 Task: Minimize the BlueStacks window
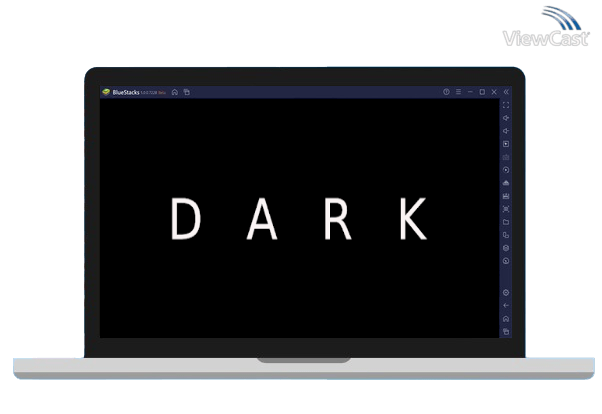(470, 92)
